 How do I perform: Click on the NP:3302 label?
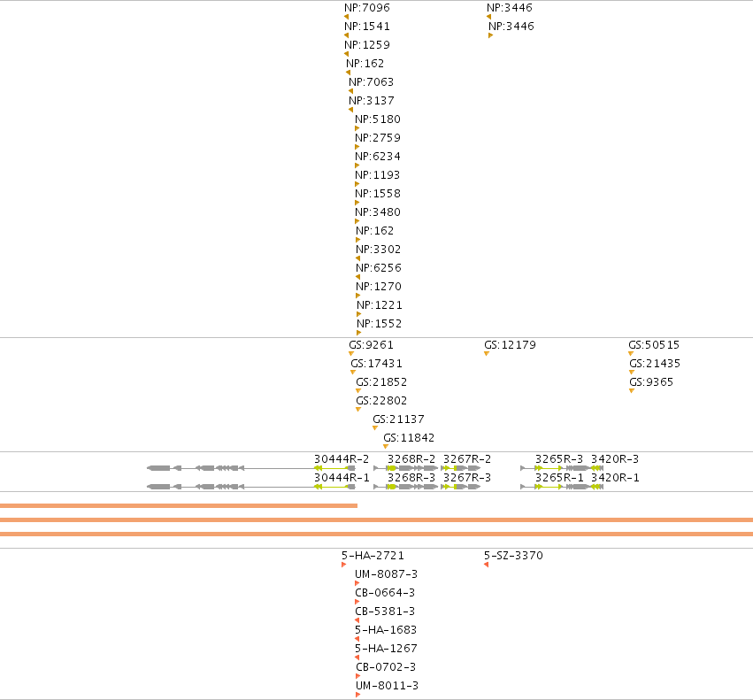(379, 250)
